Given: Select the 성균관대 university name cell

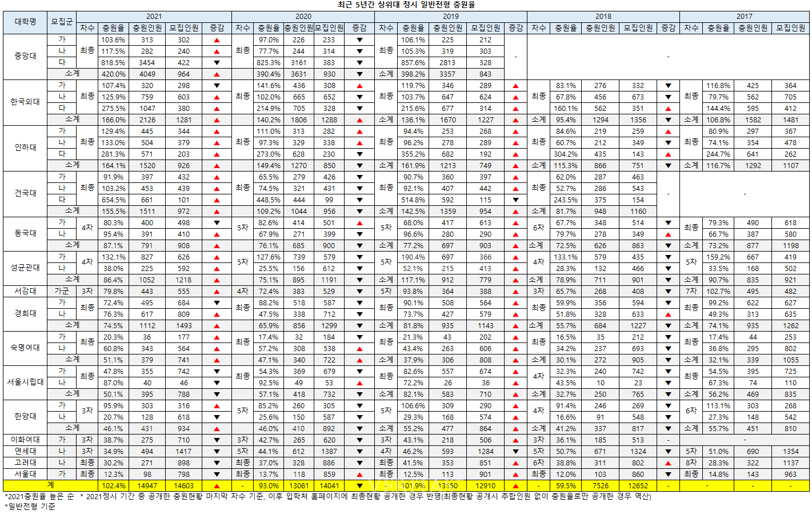Looking at the screenshot, I should click(x=25, y=268).
